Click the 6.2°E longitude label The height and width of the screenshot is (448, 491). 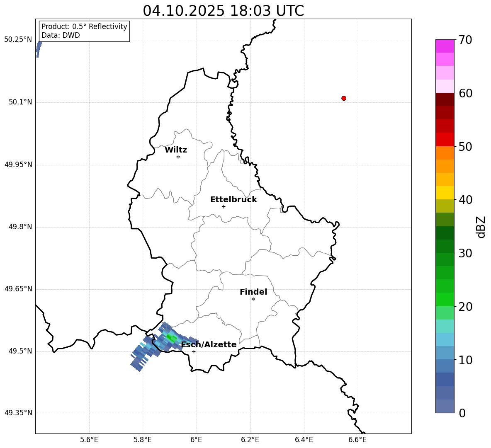point(250,440)
